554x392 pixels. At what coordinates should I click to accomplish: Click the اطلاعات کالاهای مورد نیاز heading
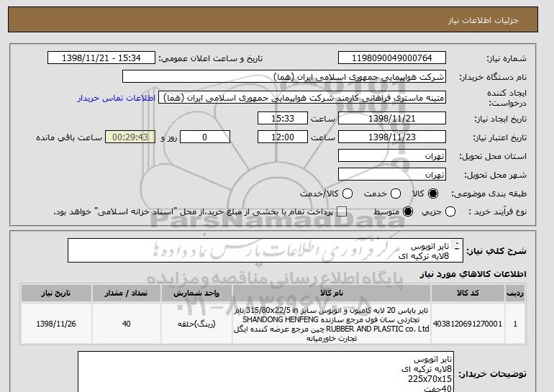point(473,274)
